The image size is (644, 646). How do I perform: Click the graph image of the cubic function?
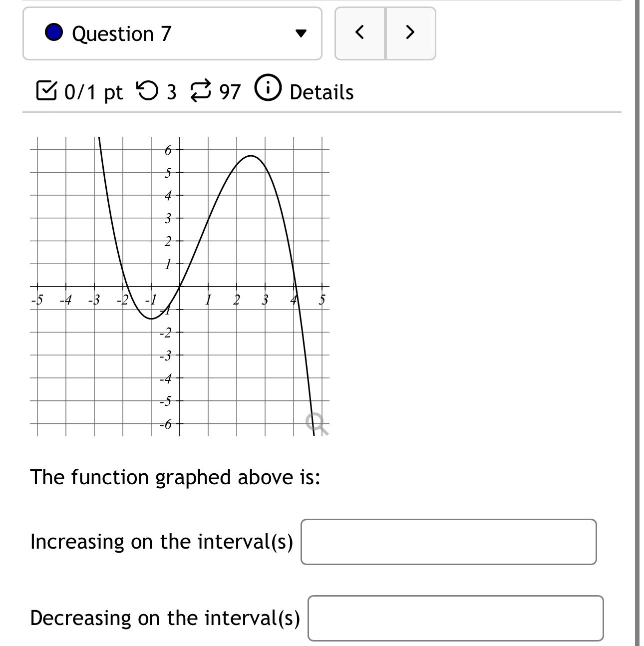pyautogui.click(x=180, y=285)
